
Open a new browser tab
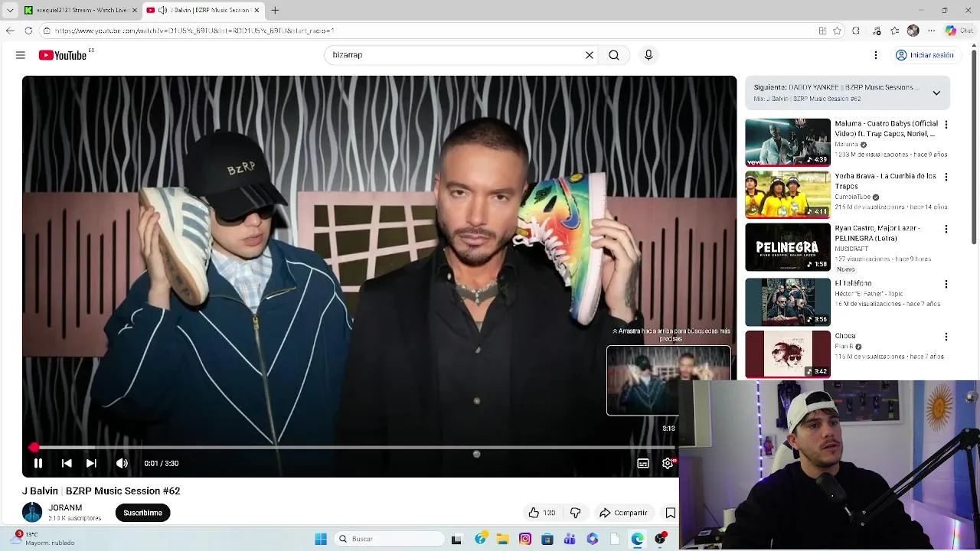[x=275, y=10]
